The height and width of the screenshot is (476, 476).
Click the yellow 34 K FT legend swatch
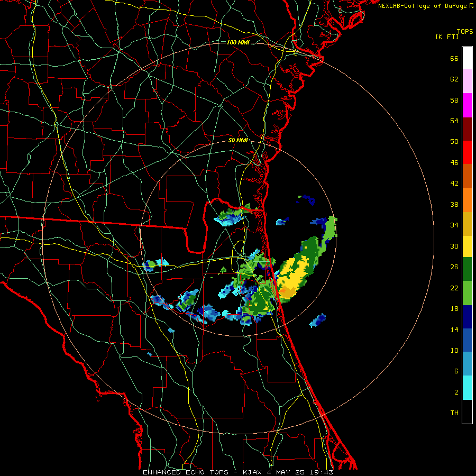pyautogui.click(x=467, y=246)
